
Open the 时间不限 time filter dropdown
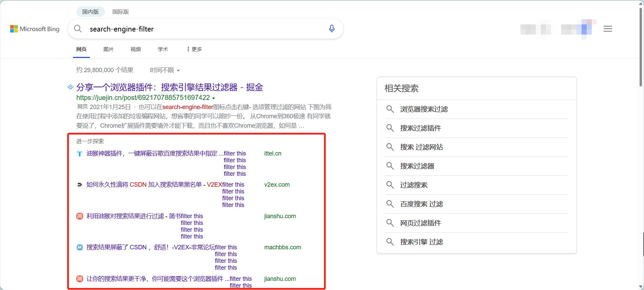(165, 70)
